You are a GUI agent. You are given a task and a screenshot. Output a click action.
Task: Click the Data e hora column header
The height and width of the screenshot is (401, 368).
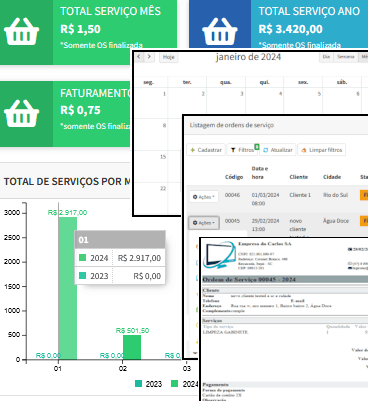pos(260,173)
